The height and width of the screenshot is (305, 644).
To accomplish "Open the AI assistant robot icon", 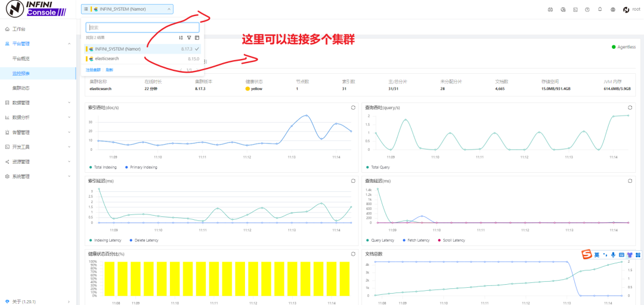I will [x=550, y=10].
